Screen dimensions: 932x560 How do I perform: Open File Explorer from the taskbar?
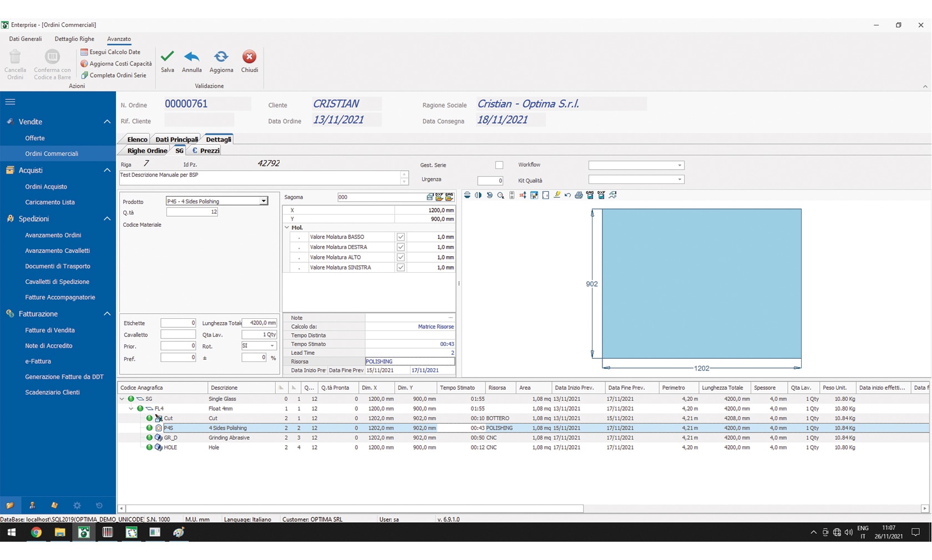click(x=60, y=532)
